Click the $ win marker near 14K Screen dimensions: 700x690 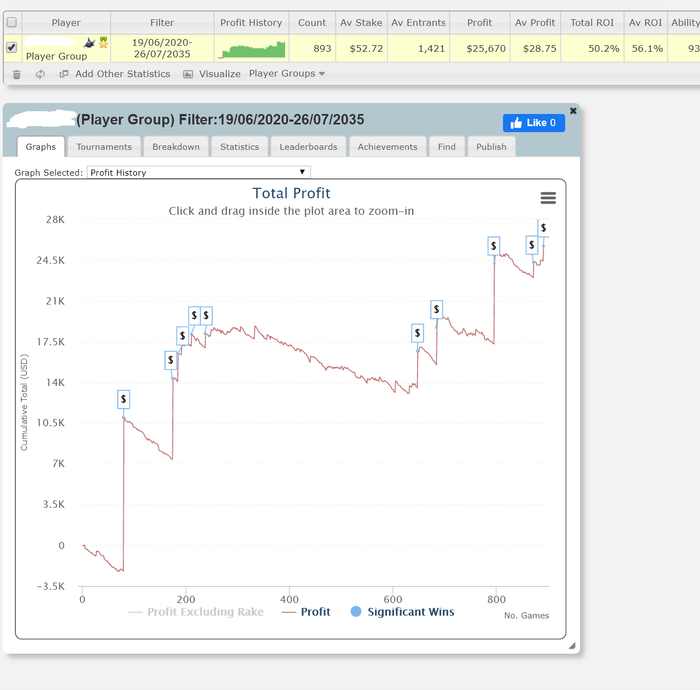click(171, 360)
